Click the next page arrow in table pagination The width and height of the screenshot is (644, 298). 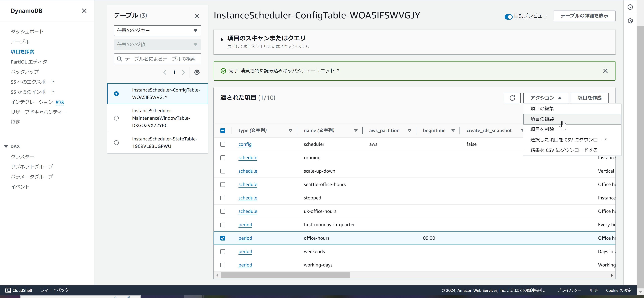[x=183, y=72]
